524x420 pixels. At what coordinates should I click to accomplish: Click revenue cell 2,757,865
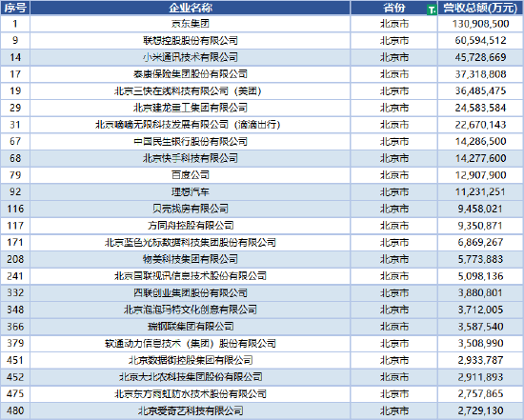pyautogui.click(x=480, y=393)
